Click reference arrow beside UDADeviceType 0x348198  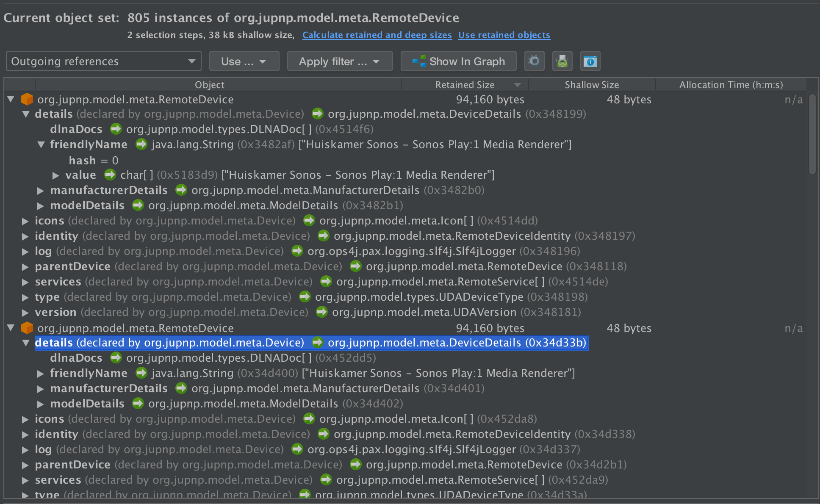[x=305, y=296]
